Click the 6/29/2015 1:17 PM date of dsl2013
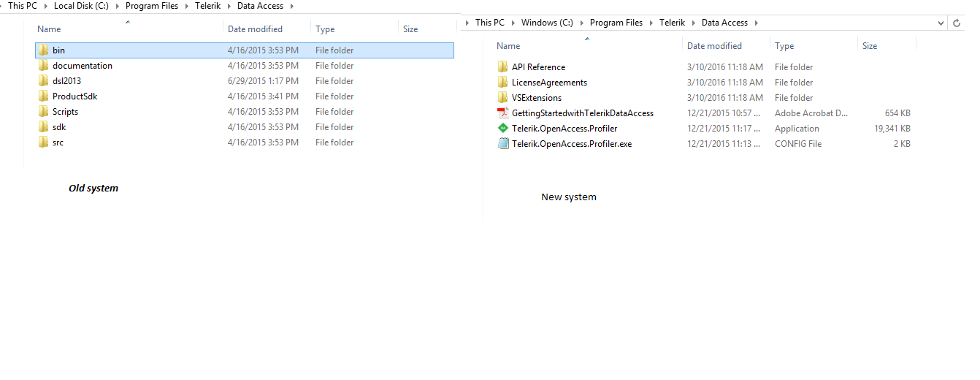Screen dimensions: 980x380 [x=263, y=81]
